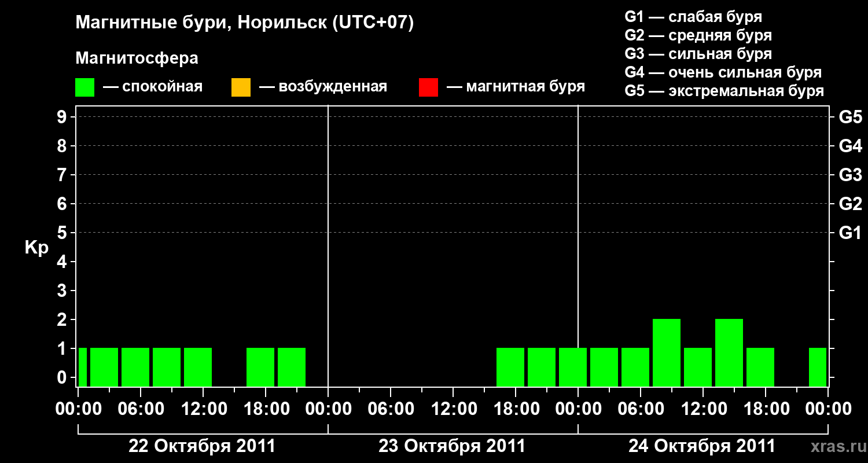Click the Kp 1 bar between the two Kp 2 bars
The image size is (868, 463).
(x=698, y=367)
